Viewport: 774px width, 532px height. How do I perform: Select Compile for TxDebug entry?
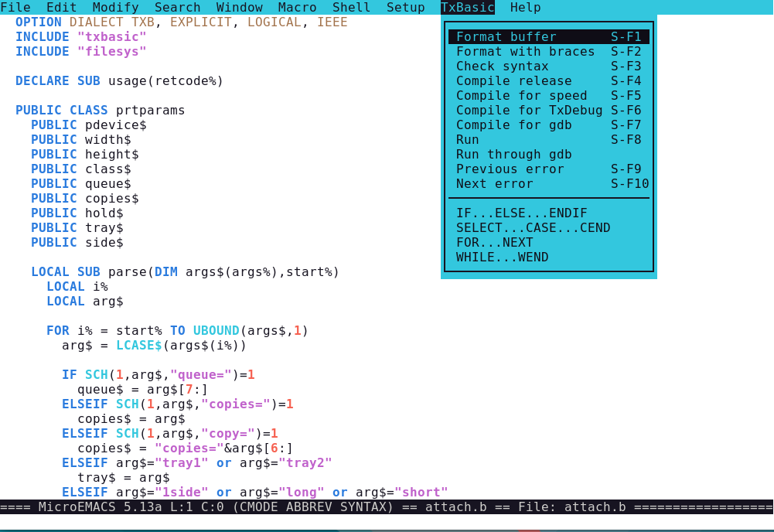[548, 110]
